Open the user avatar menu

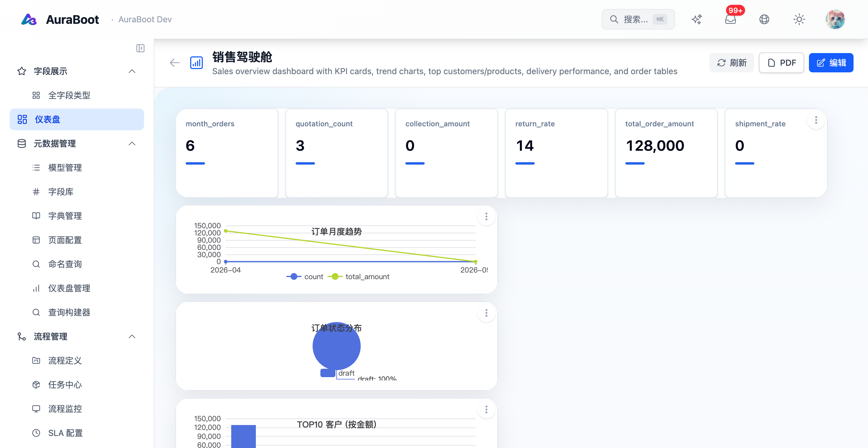pyautogui.click(x=835, y=19)
